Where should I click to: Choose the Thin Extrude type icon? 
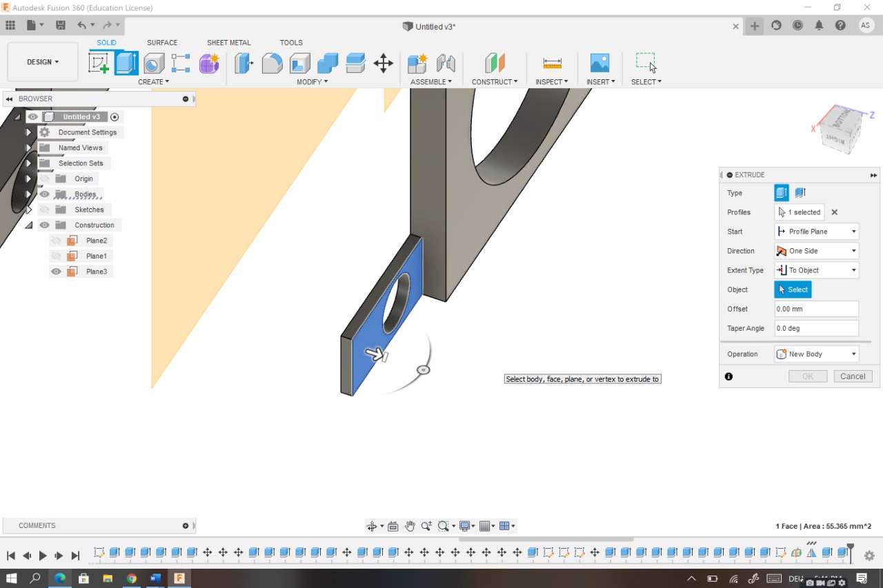tap(800, 193)
